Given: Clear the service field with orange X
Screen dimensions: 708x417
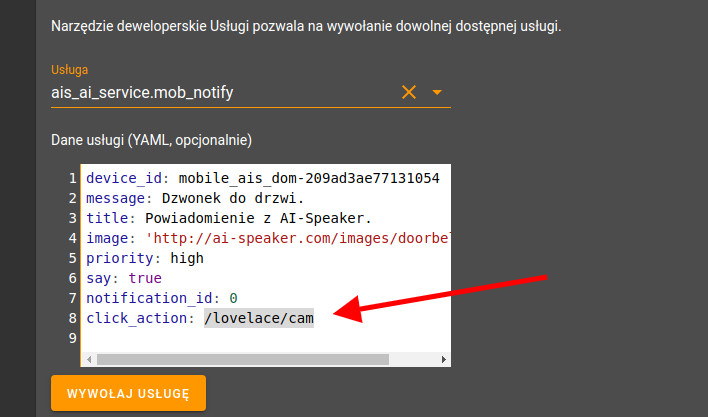Looking at the screenshot, I should [409, 92].
